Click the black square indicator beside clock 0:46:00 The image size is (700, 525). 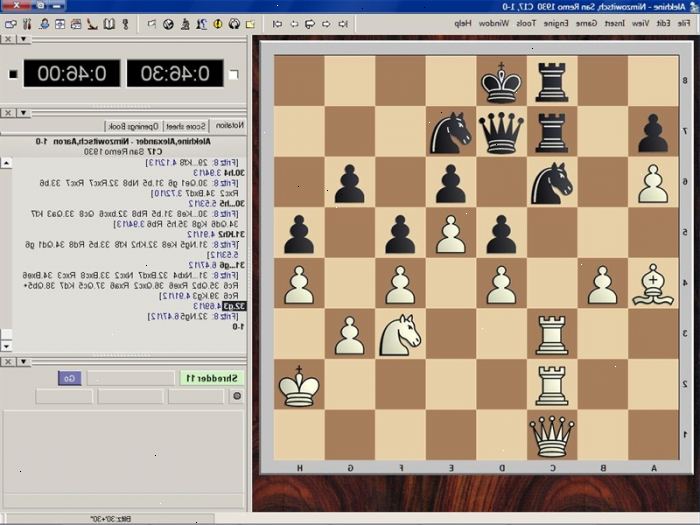pyautogui.click(x=13, y=74)
